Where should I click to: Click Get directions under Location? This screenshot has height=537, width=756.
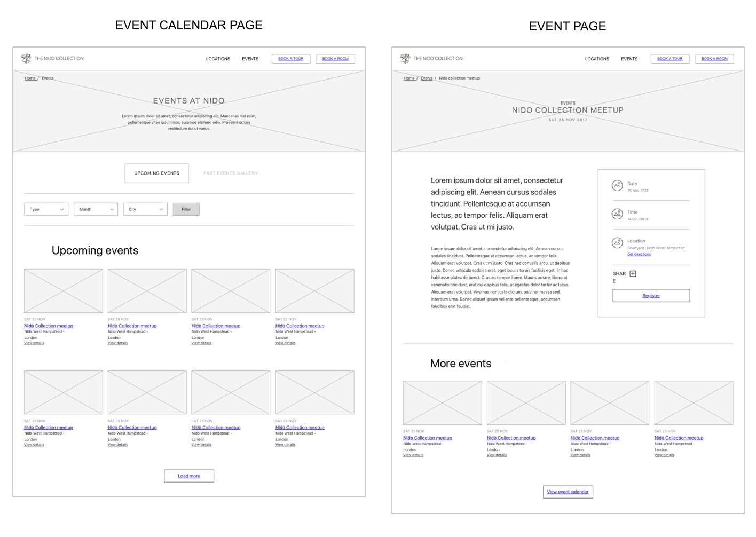click(639, 254)
